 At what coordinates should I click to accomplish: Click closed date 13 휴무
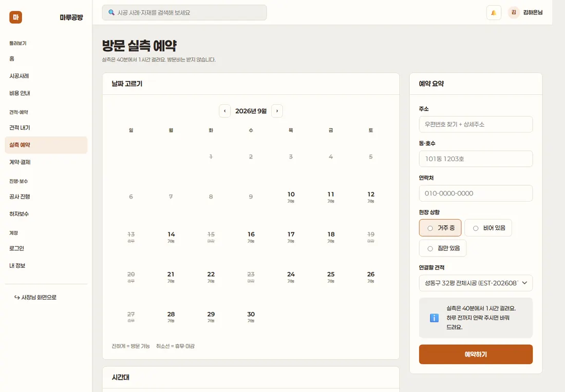(131, 237)
